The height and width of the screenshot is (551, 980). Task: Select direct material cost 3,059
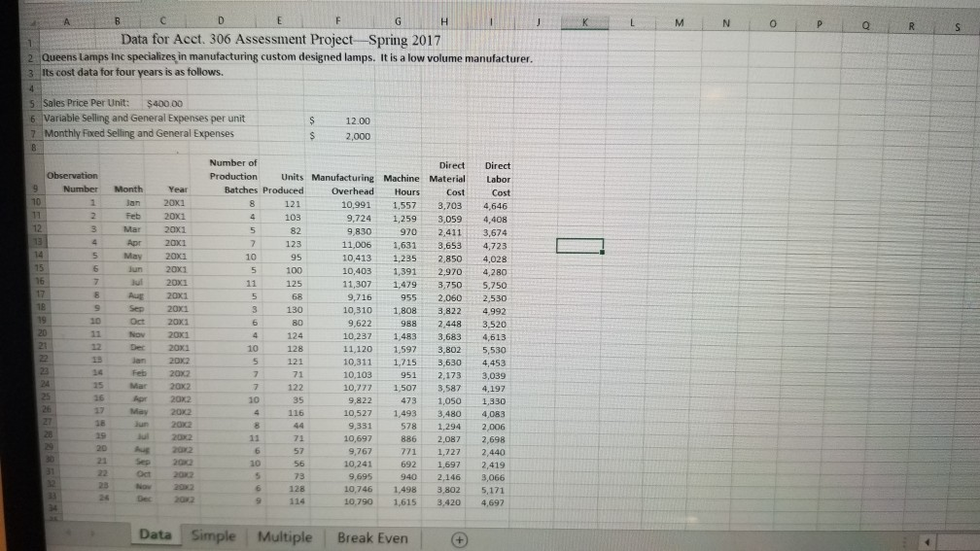[450, 219]
